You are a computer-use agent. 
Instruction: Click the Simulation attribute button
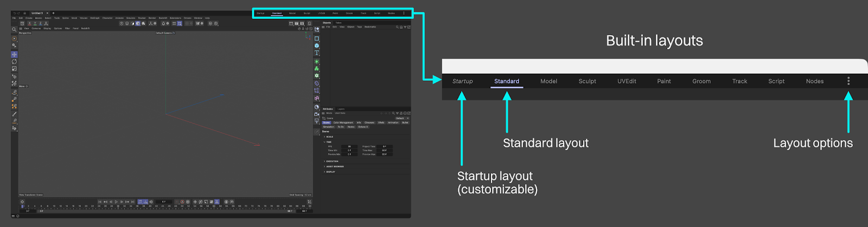(329, 127)
